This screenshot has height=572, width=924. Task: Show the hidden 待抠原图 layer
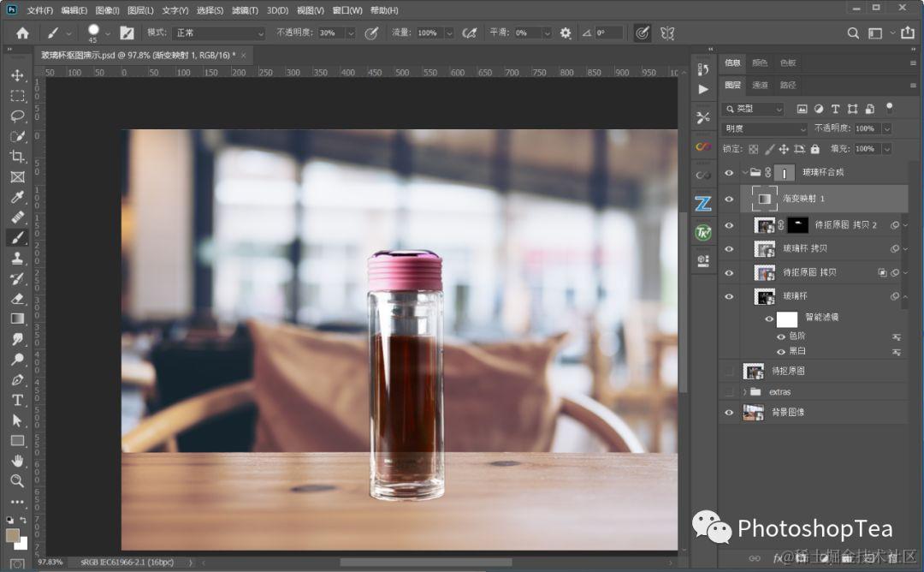729,372
